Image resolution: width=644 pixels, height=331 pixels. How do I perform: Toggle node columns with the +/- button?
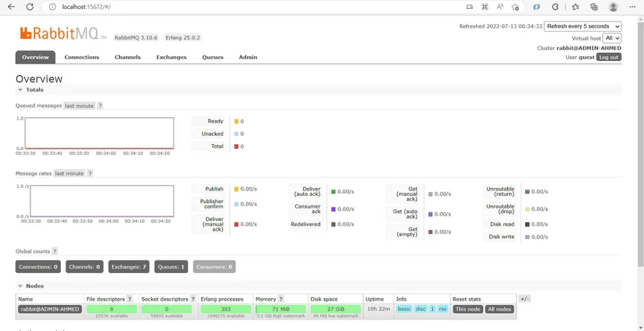525,299
